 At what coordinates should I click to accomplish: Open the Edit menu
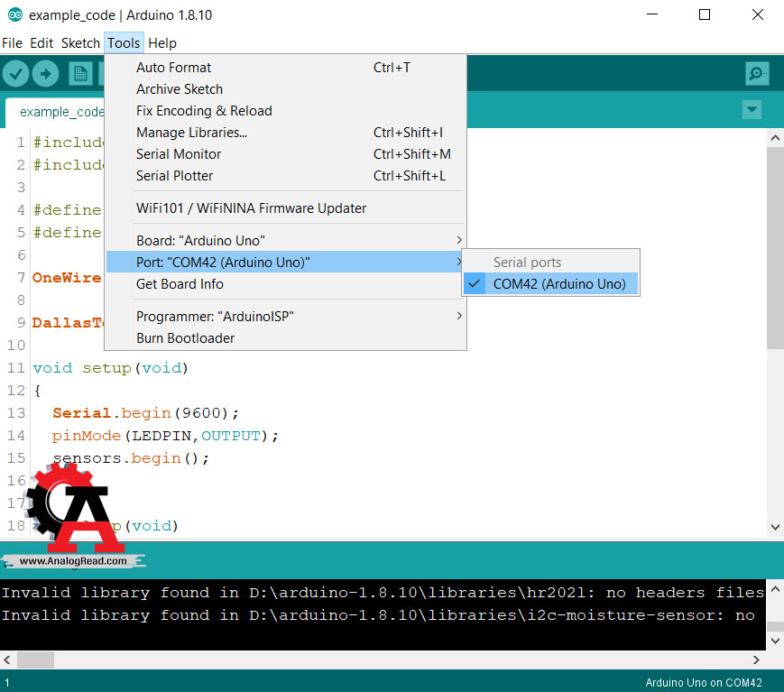pyautogui.click(x=42, y=43)
